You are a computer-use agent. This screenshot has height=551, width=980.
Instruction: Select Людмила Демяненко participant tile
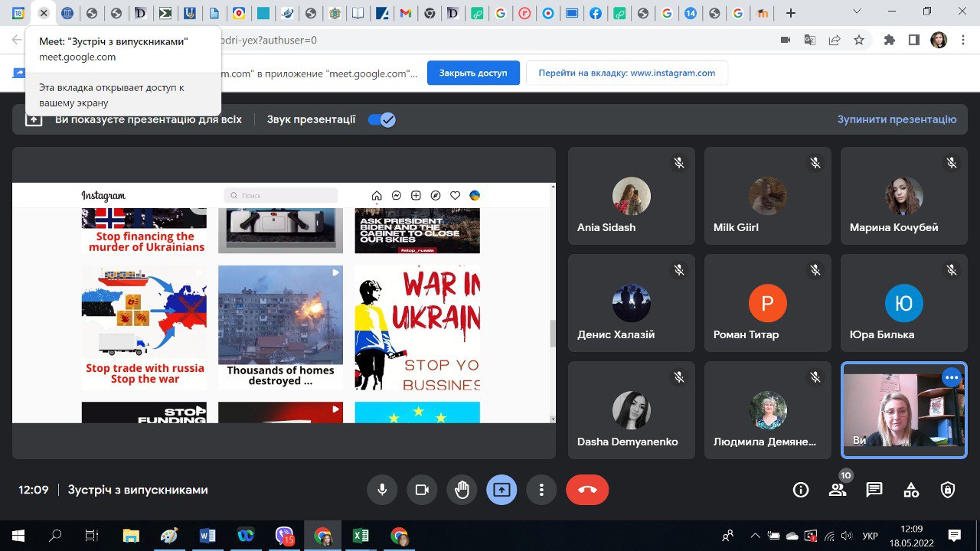tap(768, 410)
